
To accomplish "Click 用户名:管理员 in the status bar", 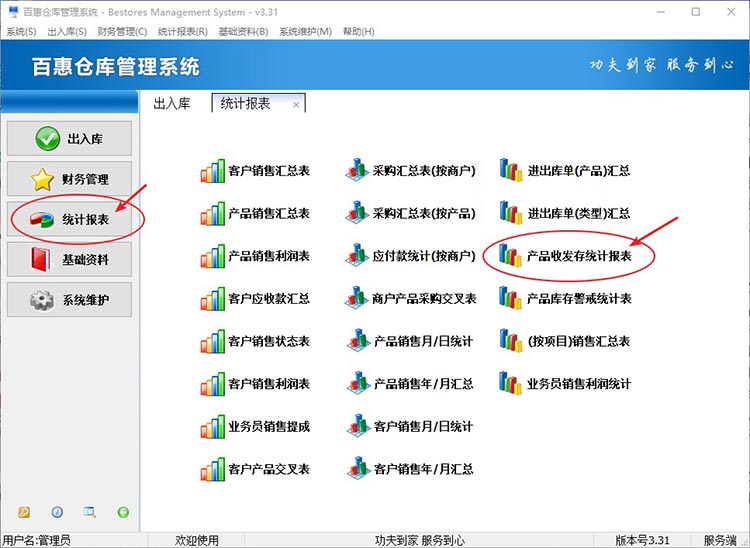I will pyautogui.click(x=37, y=540).
